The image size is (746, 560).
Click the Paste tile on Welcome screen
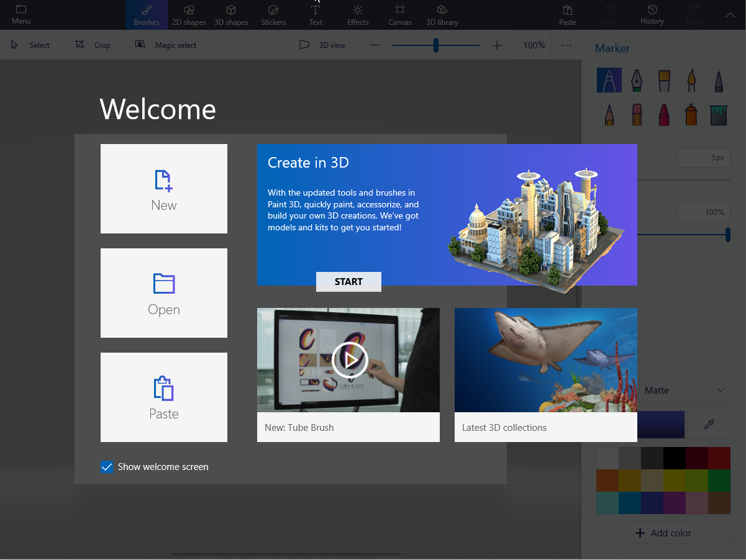coord(164,397)
